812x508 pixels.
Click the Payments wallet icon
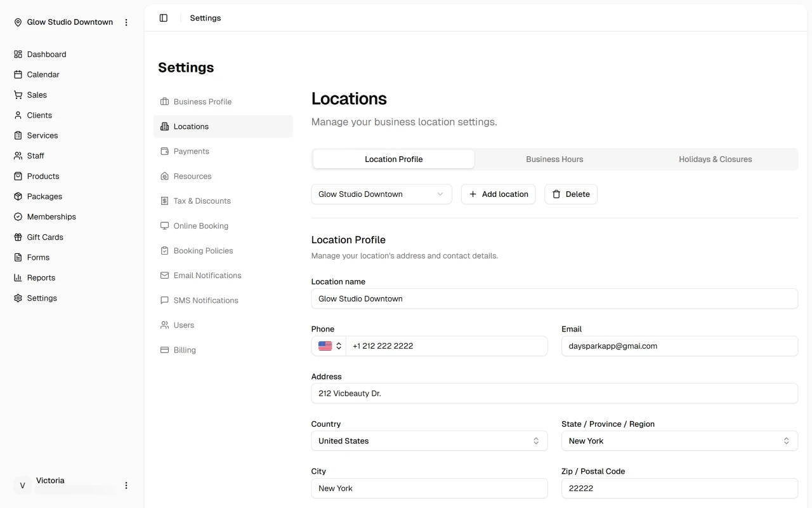pyautogui.click(x=164, y=151)
